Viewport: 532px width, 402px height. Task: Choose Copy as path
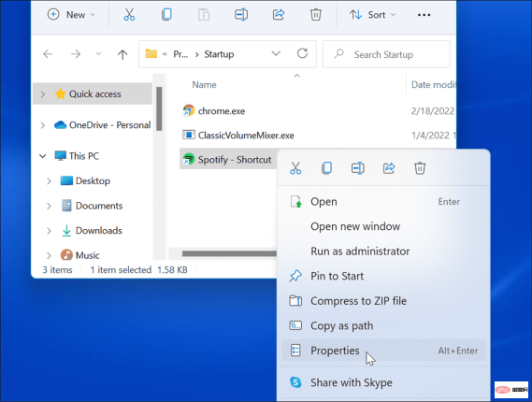pyautogui.click(x=383, y=325)
